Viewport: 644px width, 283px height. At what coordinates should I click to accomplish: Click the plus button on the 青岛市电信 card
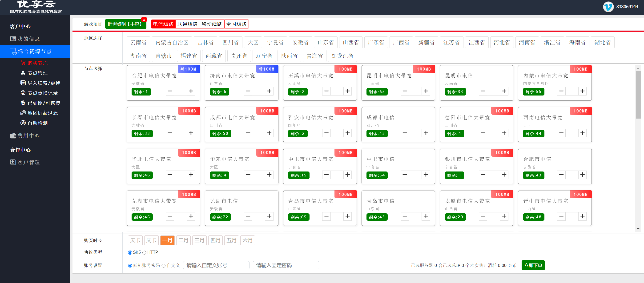click(426, 216)
